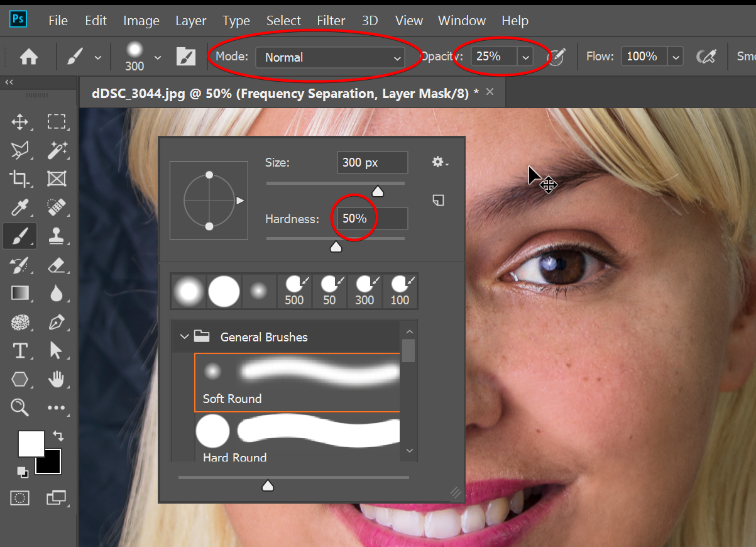Click the brush list scrollbar down arrow
The height and width of the screenshot is (547, 756).
pos(410,450)
